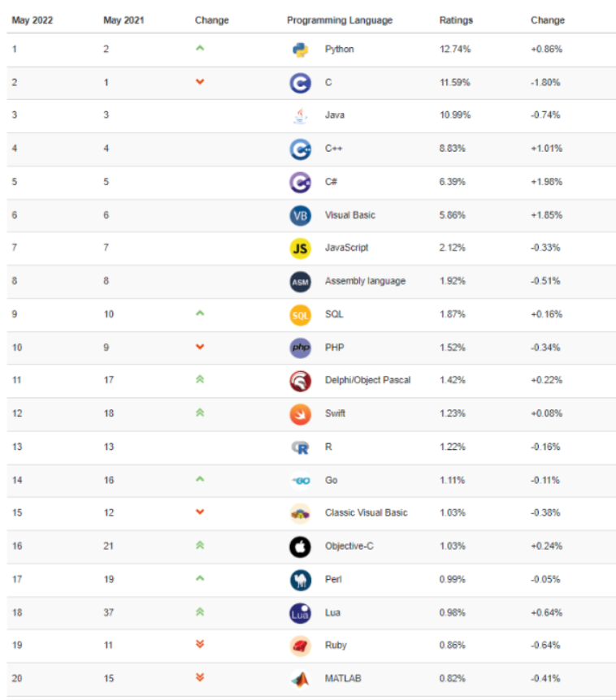Click the SQL orange icon
This screenshot has height=700, width=616.
pos(300,314)
